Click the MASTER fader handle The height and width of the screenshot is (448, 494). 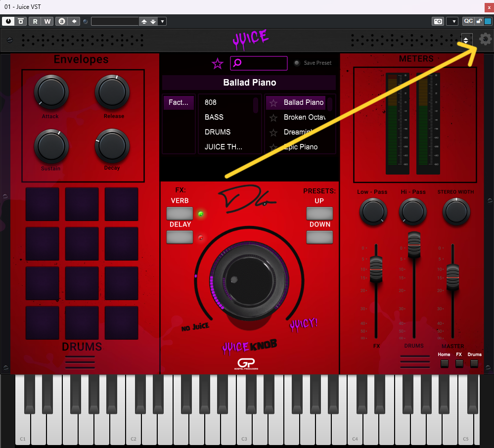453,277
